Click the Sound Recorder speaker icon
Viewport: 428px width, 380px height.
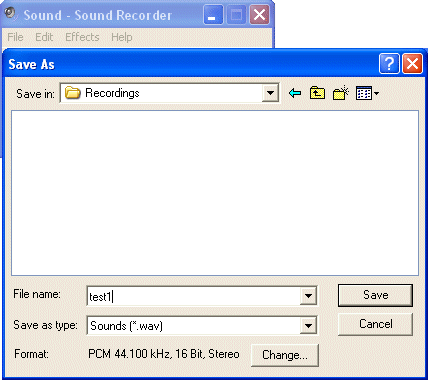[x=11, y=13]
